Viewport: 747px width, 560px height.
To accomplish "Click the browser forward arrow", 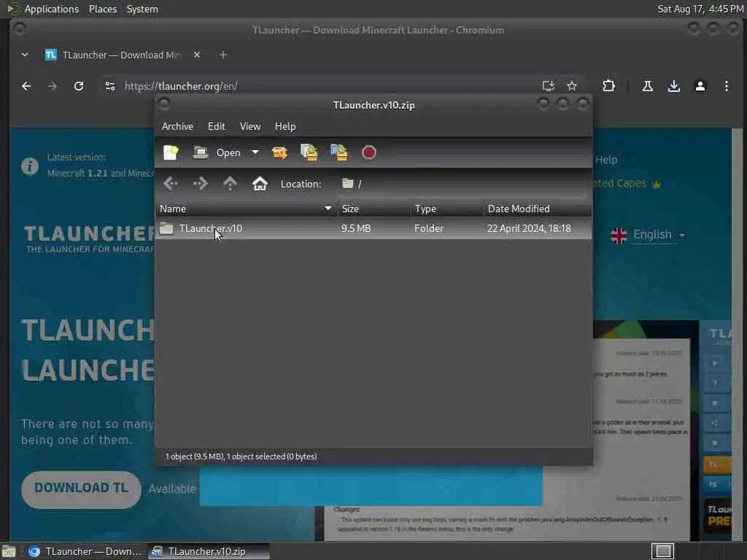I will click(53, 86).
